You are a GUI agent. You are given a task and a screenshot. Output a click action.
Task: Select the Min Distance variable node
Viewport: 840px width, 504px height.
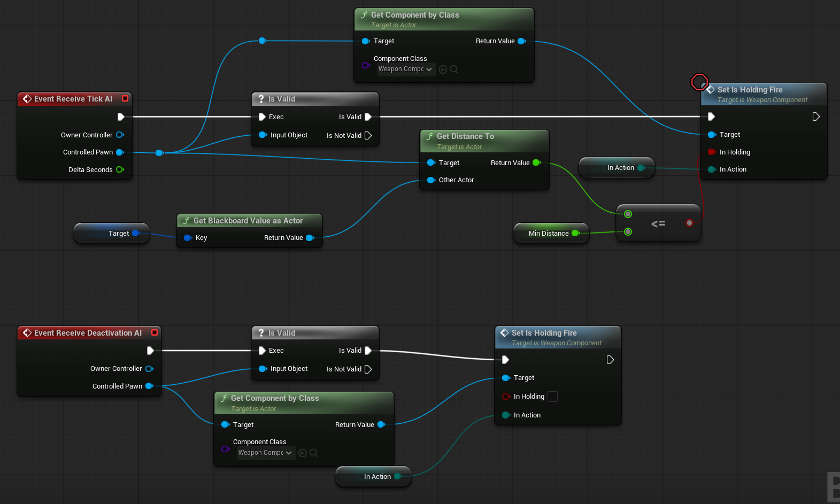pyautogui.click(x=549, y=234)
